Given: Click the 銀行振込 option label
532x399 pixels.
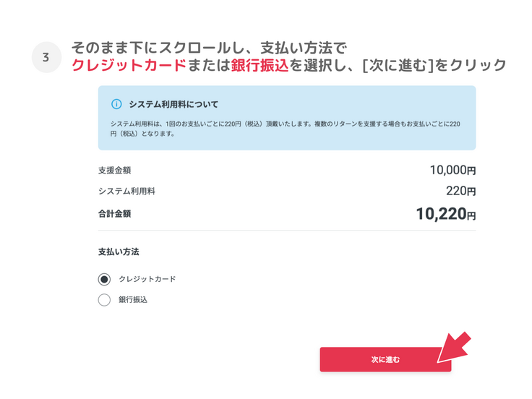Looking at the screenshot, I should coord(132,300).
